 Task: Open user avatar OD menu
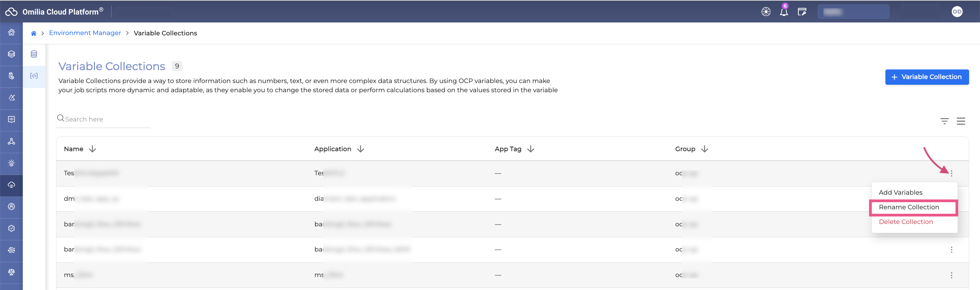click(x=957, y=12)
